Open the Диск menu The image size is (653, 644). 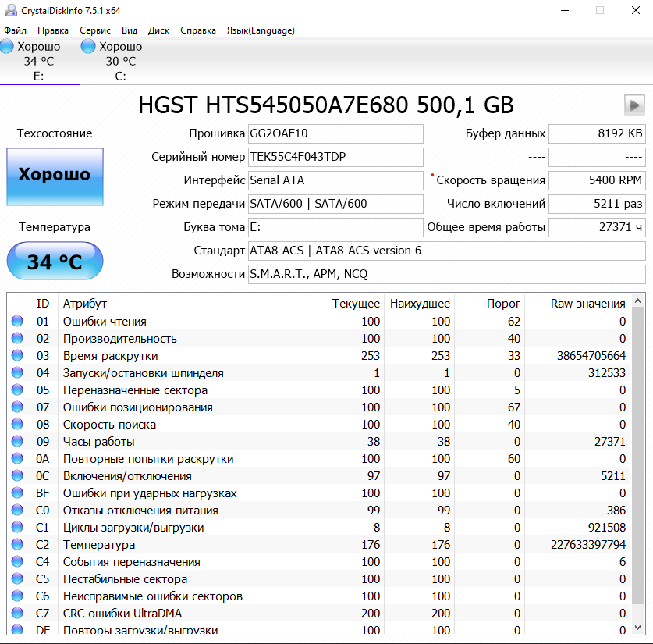pos(158,30)
